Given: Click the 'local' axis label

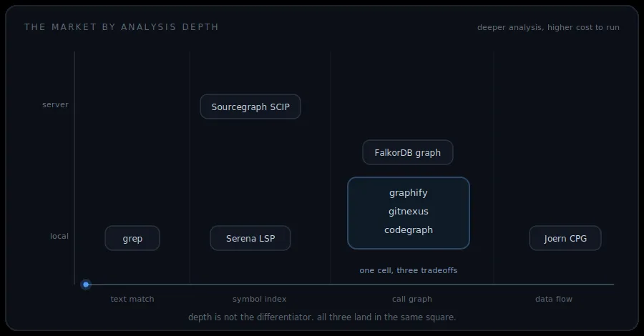Looking at the screenshot, I should (59, 236).
